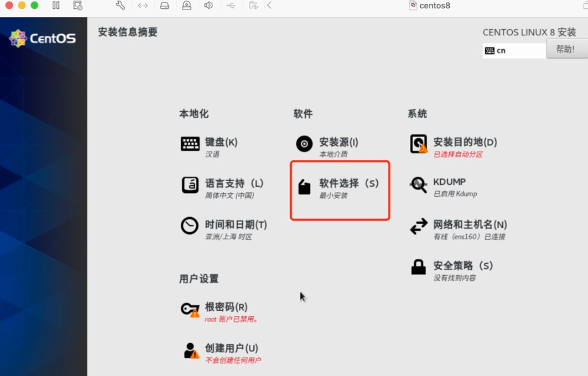Select the 软件选择 package icon
This screenshot has width=588, height=376.
pos(304,187)
